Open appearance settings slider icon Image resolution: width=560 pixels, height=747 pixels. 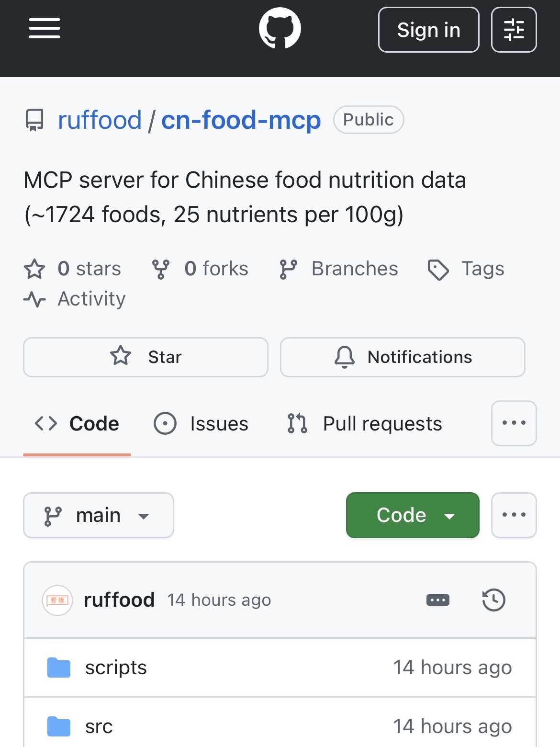click(514, 30)
